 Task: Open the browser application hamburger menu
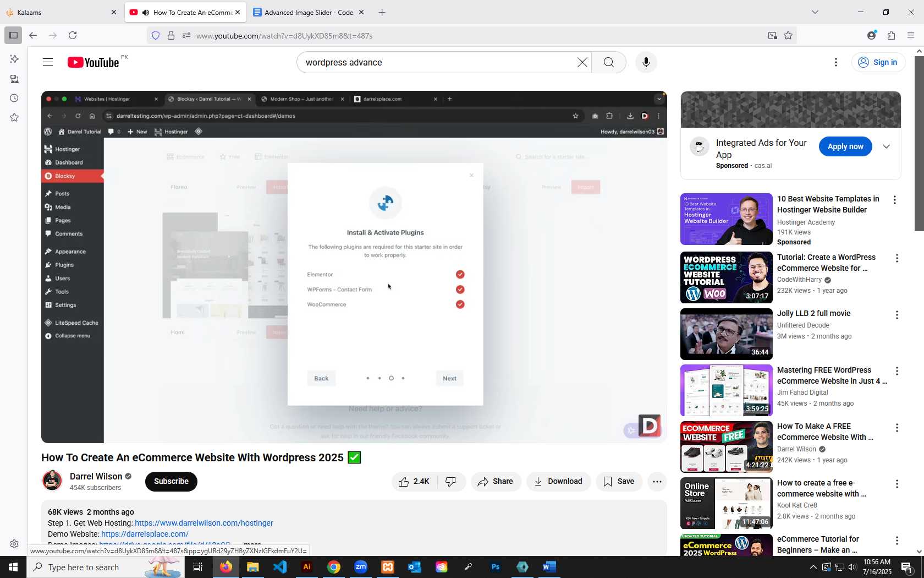point(911,36)
